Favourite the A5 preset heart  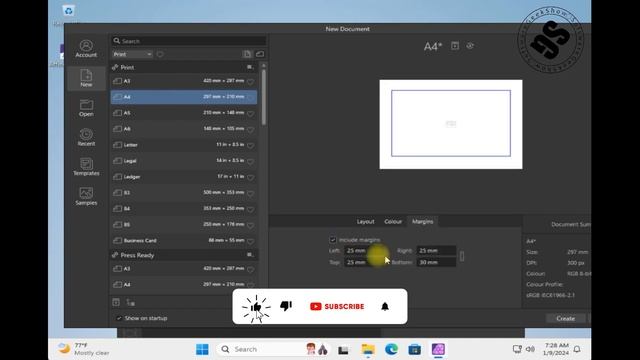pyautogui.click(x=251, y=113)
